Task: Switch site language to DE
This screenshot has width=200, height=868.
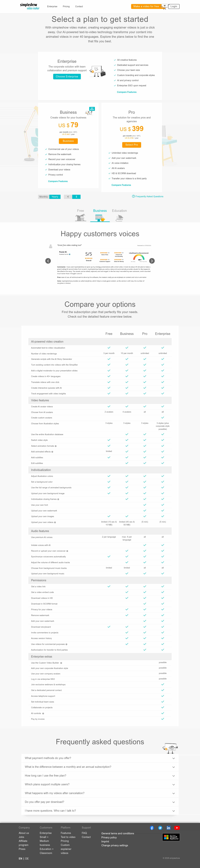Action: (x=27, y=859)
